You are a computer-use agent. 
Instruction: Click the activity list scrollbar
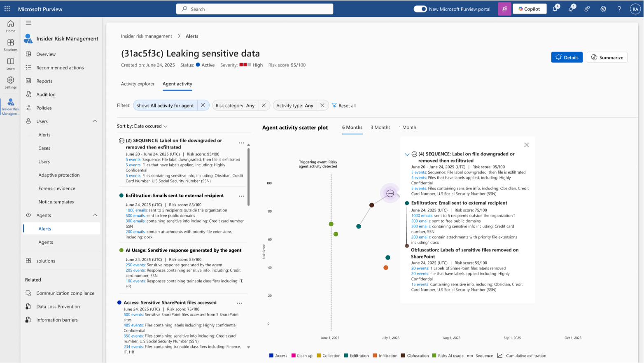pos(248,177)
